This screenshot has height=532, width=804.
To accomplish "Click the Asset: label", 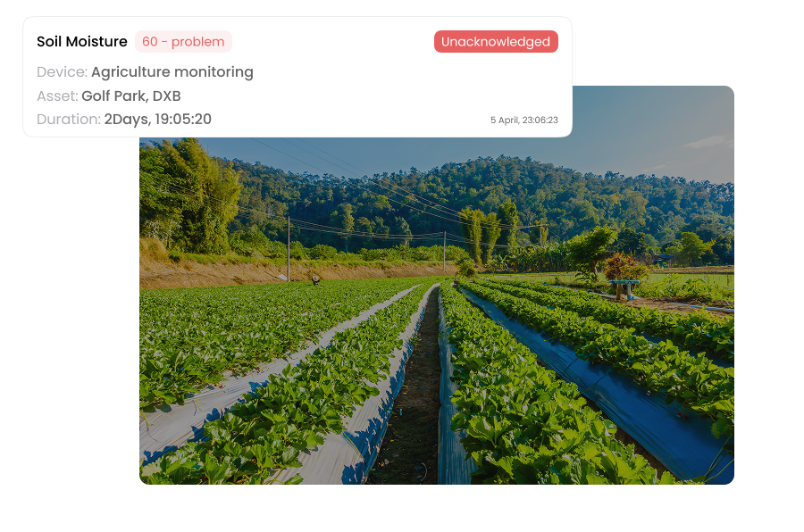I will [x=57, y=96].
